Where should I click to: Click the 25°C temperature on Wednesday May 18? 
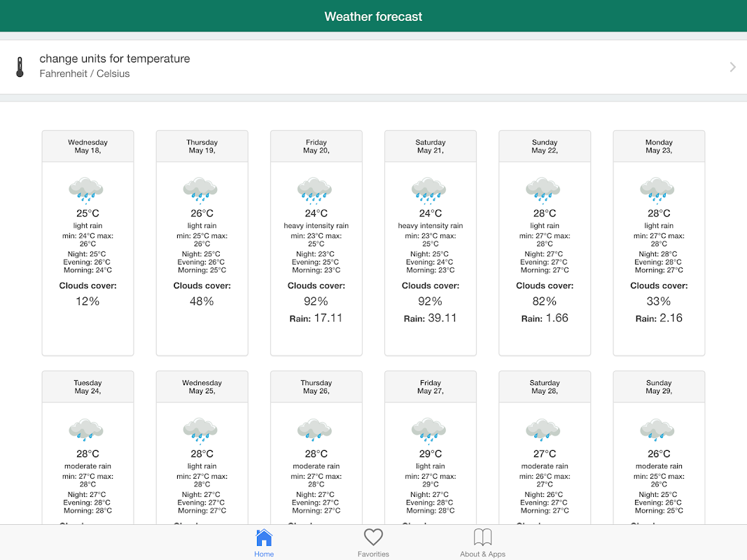(x=88, y=213)
